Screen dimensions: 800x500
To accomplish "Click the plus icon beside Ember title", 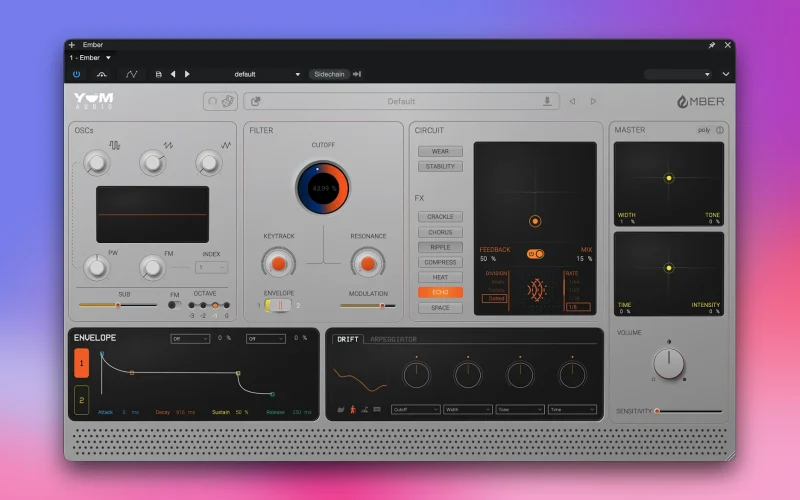I will coord(72,45).
